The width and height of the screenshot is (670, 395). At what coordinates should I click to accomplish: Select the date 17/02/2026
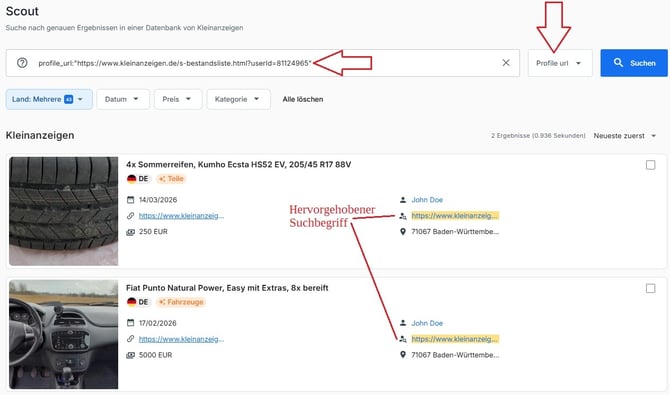(x=158, y=323)
